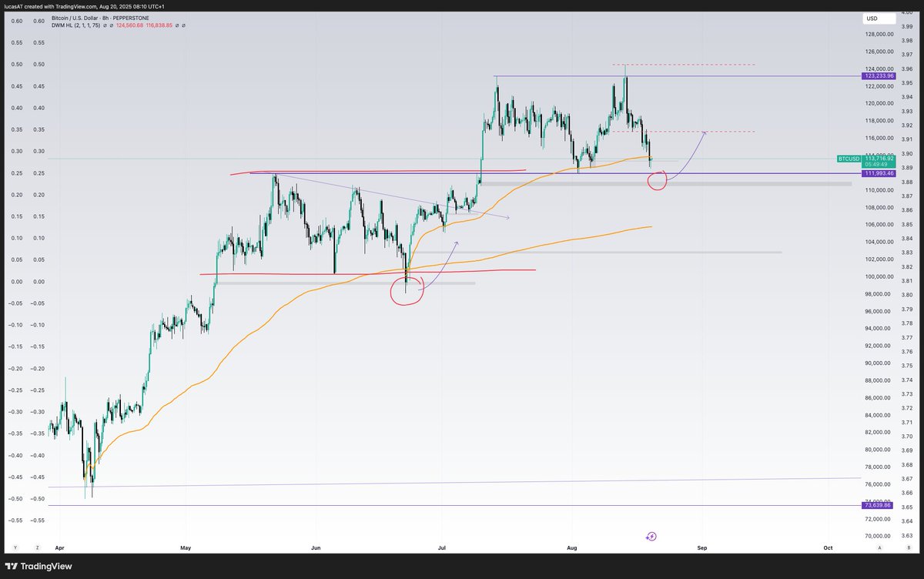
Task: Click the Sep label on time axis
Action: pyautogui.click(x=701, y=547)
